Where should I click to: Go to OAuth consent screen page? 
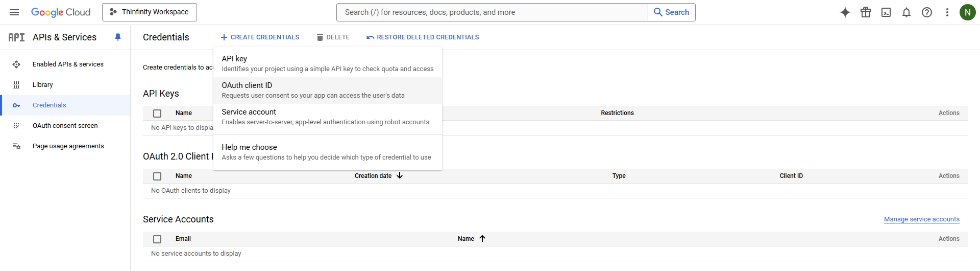[65, 126]
